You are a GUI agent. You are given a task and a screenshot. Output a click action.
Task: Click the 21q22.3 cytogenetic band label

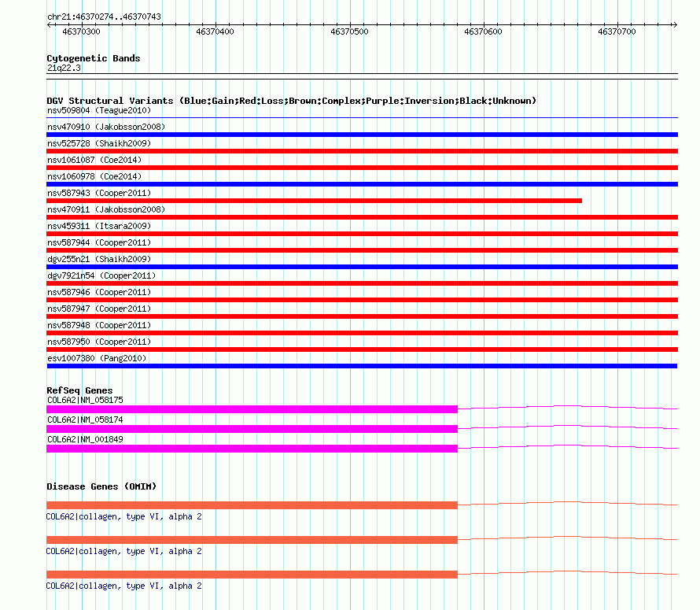[64, 68]
